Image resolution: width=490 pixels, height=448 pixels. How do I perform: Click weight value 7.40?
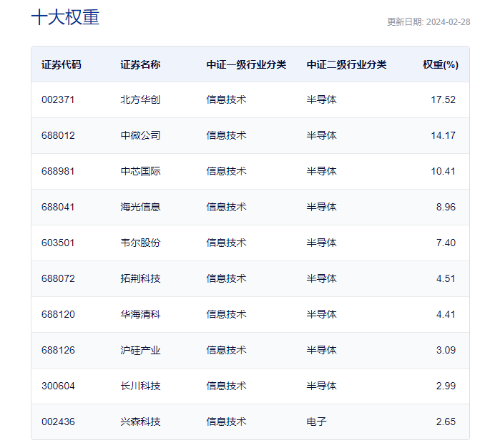tap(446, 243)
